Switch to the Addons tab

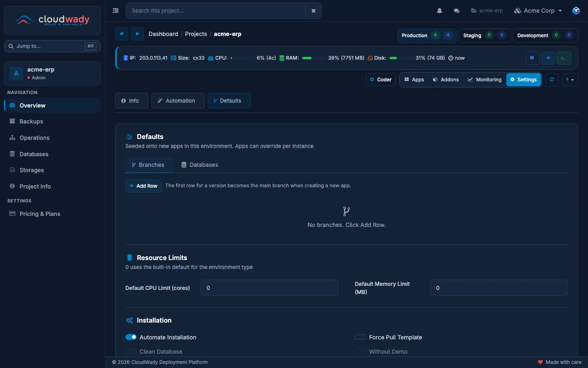coord(445,80)
